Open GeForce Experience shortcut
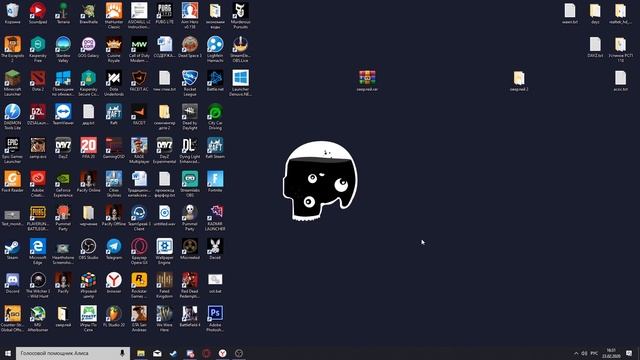Screen dimensions: 640x360 63,184
